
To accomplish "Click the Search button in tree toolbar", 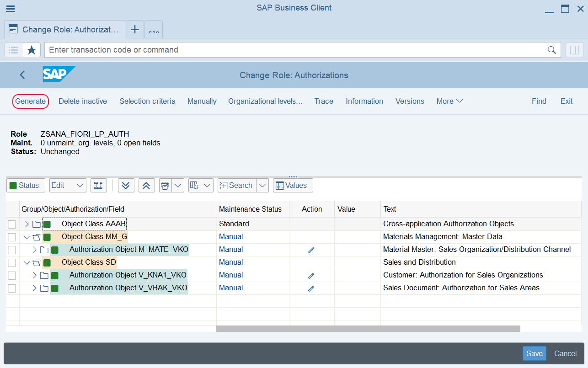I will (x=237, y=185).
